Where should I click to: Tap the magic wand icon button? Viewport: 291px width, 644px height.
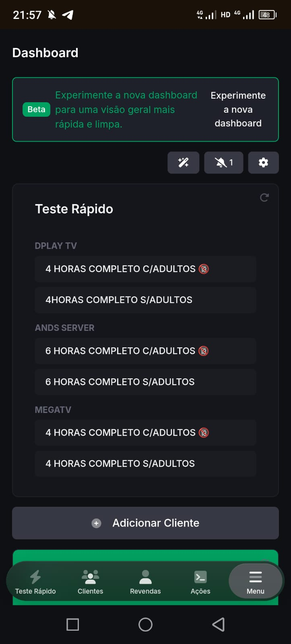(x=183, y=163)
